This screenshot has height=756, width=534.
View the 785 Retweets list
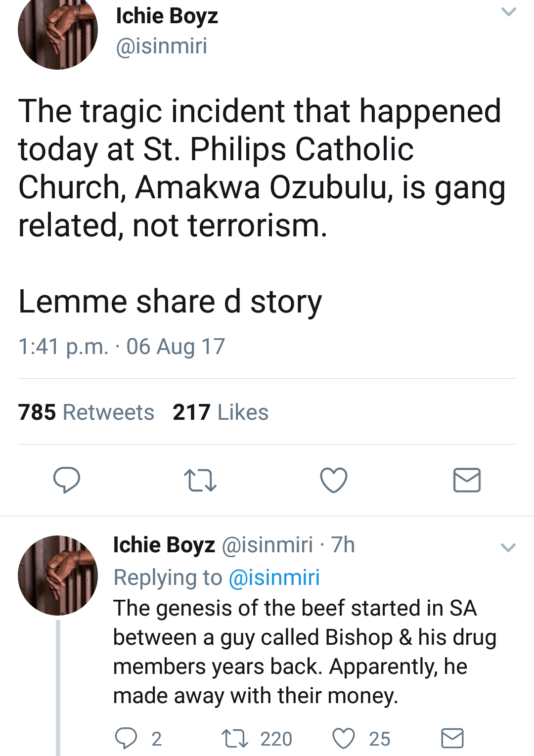(x=86, y=412)
